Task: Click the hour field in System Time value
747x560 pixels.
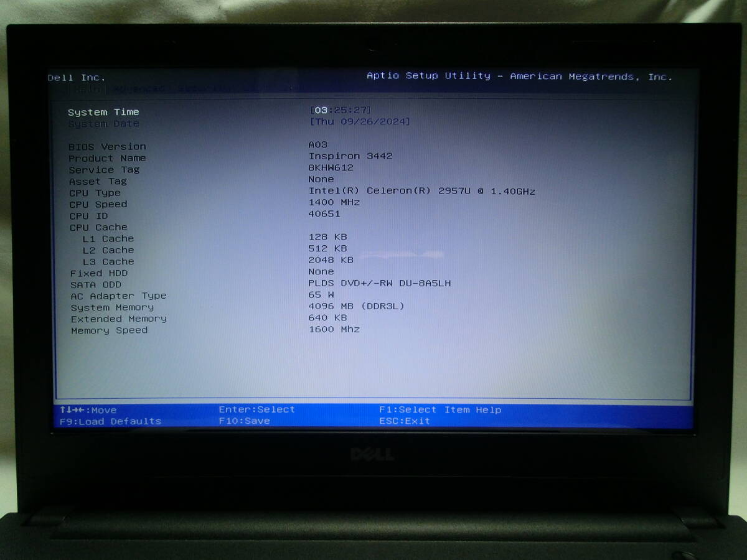Action: coord(321,110)
